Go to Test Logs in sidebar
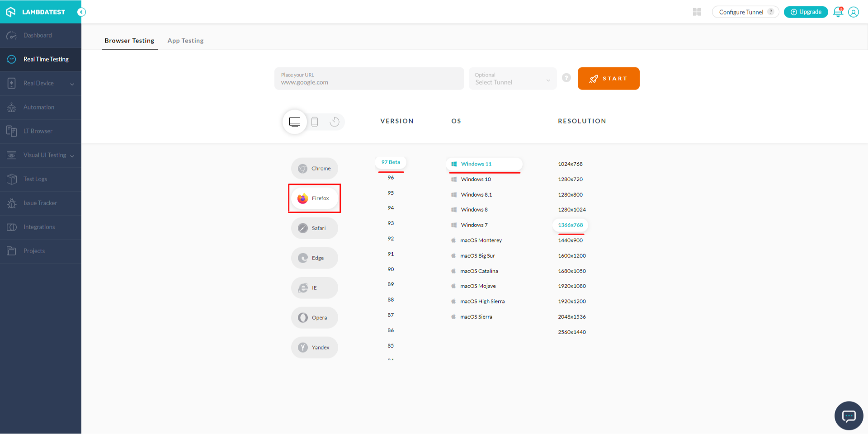Viewport: 868px width, 434px height. (x=35, y=179)
